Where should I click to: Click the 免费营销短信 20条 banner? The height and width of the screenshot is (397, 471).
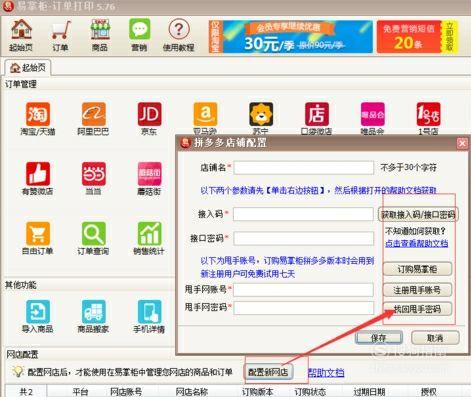[417, 37]
